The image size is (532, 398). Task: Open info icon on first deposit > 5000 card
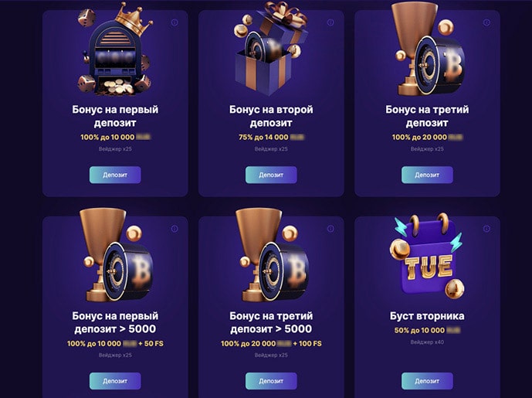[175, 229]
